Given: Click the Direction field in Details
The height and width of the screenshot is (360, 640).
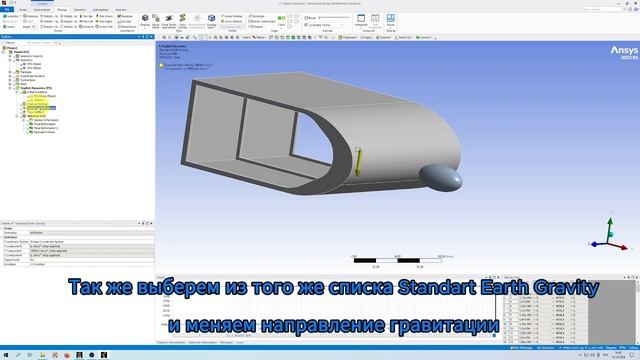Looking at the screenshot, I should (92, 264).
